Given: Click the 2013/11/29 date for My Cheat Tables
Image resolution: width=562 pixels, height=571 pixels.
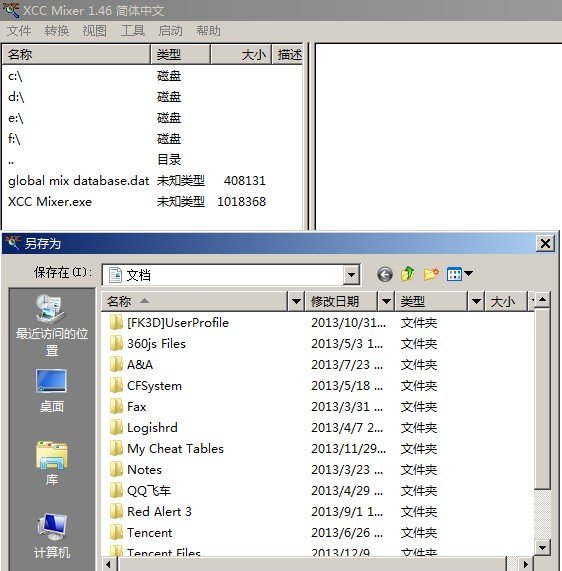Looking at the screenshot, I should coord(348,449).
